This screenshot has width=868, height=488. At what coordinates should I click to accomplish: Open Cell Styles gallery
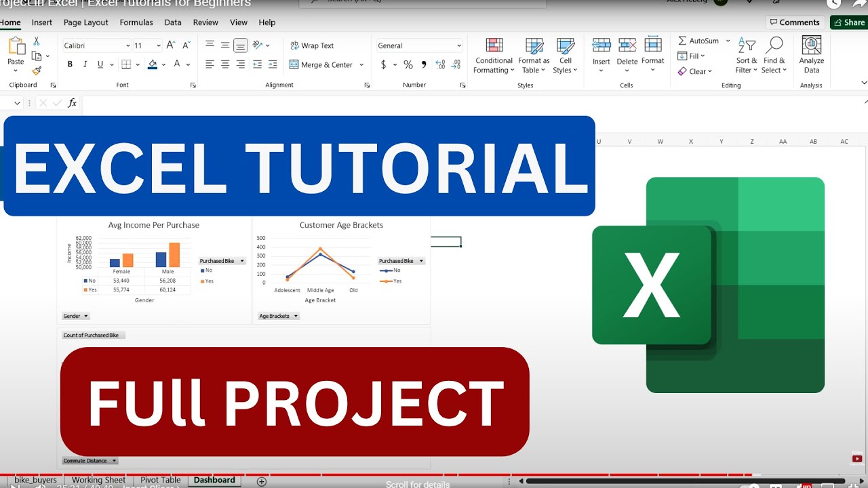coord(565,56)
